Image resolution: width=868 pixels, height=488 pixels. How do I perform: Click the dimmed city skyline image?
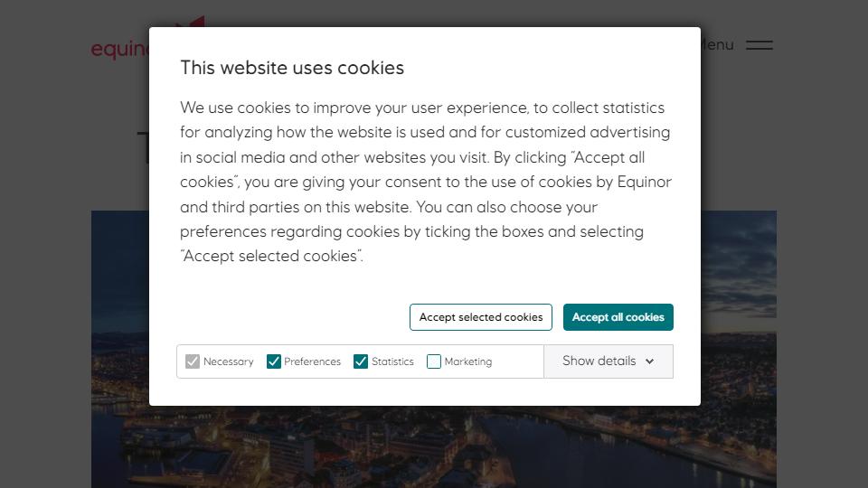[x=434, y=447]
